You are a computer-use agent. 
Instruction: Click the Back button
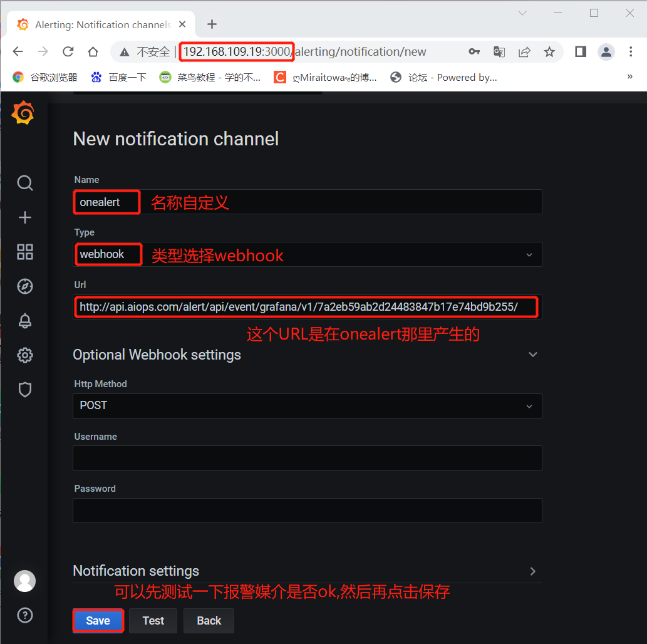point(209,620)
